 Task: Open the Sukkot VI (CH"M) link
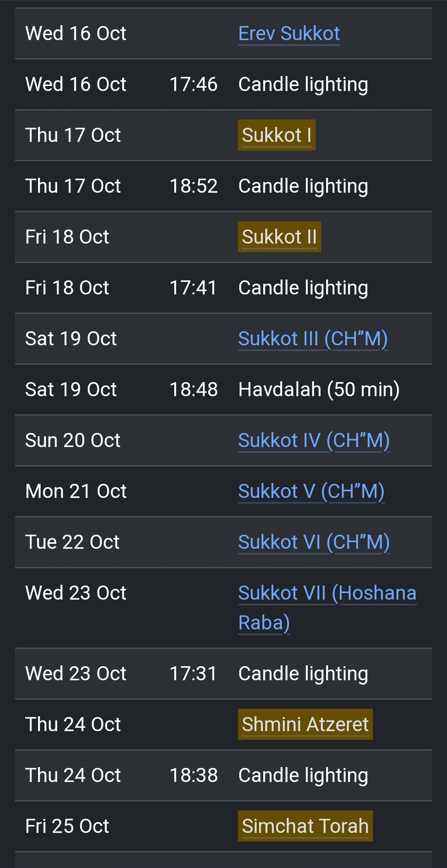[314, 542]
